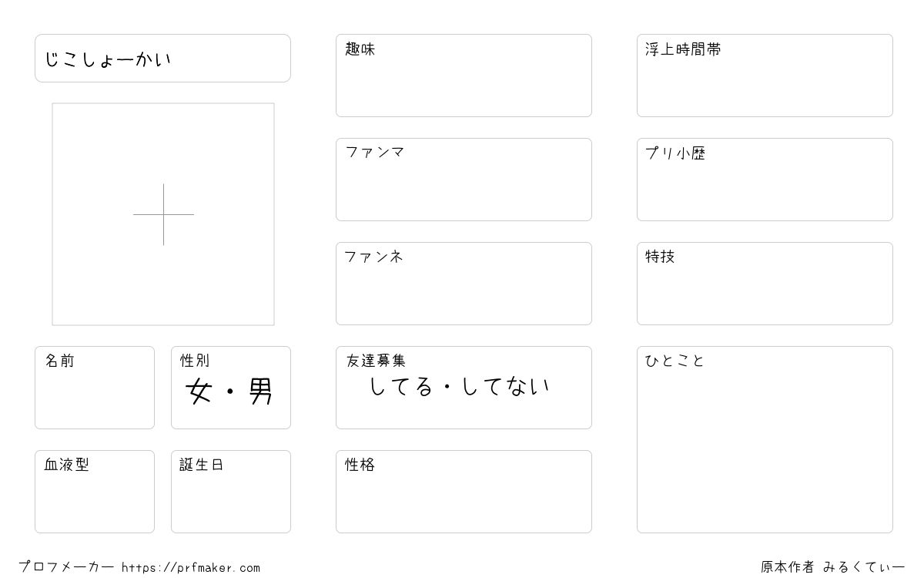Click the 趣味 box
The height and width of the screenshot is (578, 924).
(x=464, y=76)
